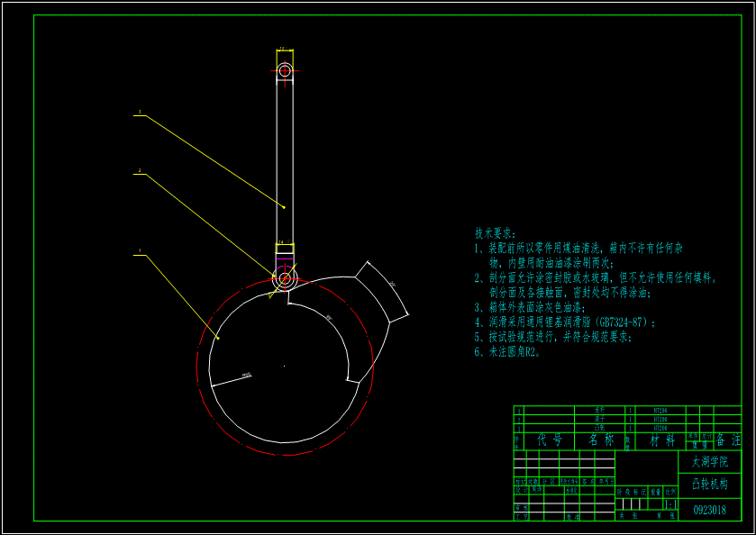756x535 pixels.
Task: Click balloon number 2 leader label
Action: click(x=140, y=170)
